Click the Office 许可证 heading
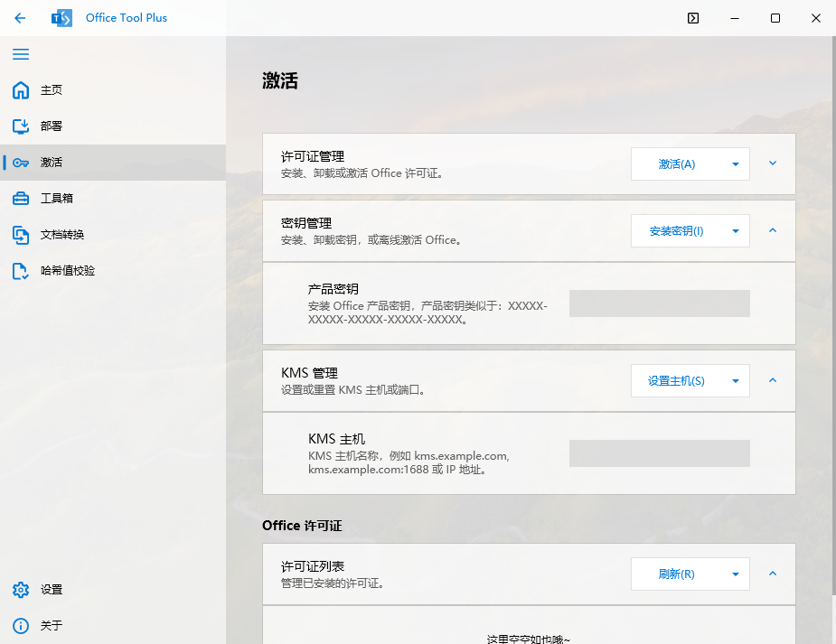This screenshot has width=836, height=644. click(302, 526)
